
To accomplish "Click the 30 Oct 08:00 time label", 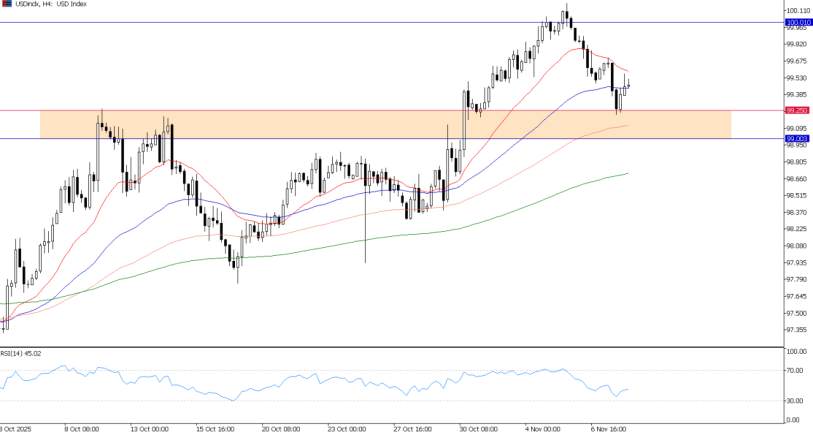I will click(479, 429).
